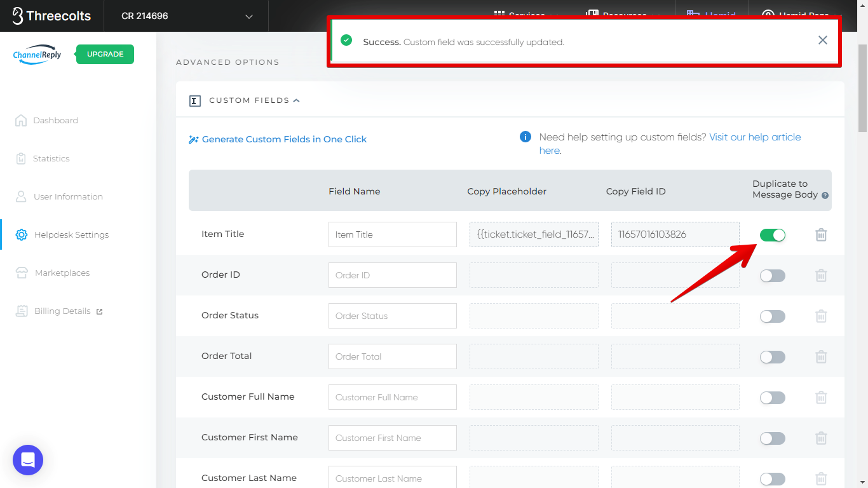Open Dashboard in the sidebar

click(55, 120)
